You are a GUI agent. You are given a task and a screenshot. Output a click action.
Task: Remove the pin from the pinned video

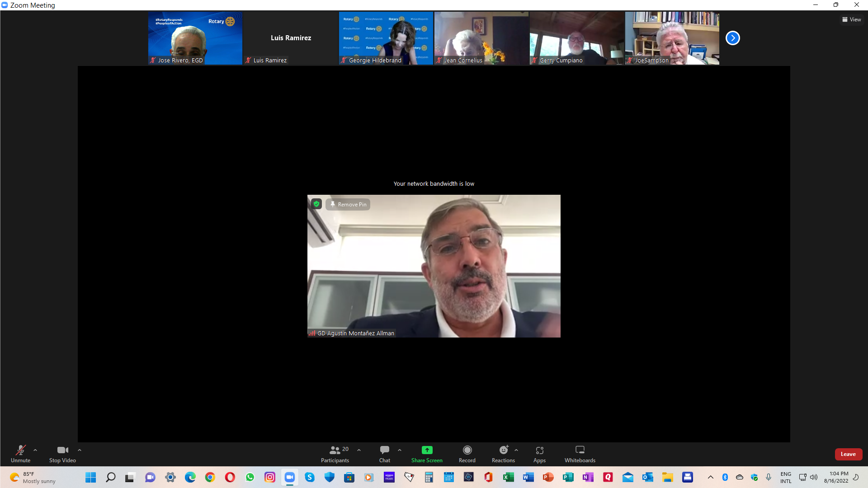click(348, 205)
